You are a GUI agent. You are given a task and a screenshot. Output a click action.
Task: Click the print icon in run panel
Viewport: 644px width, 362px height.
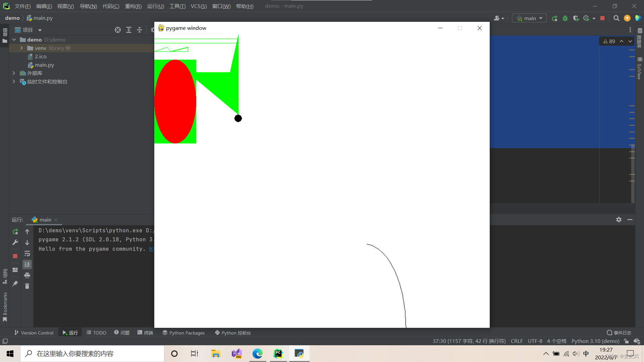click(27, 276)
